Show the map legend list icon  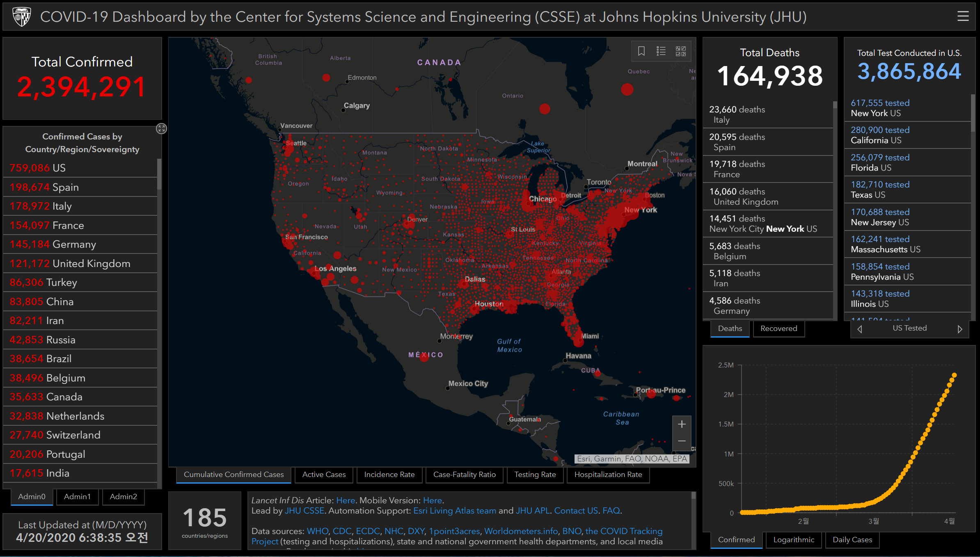click(x=661, y=51)
